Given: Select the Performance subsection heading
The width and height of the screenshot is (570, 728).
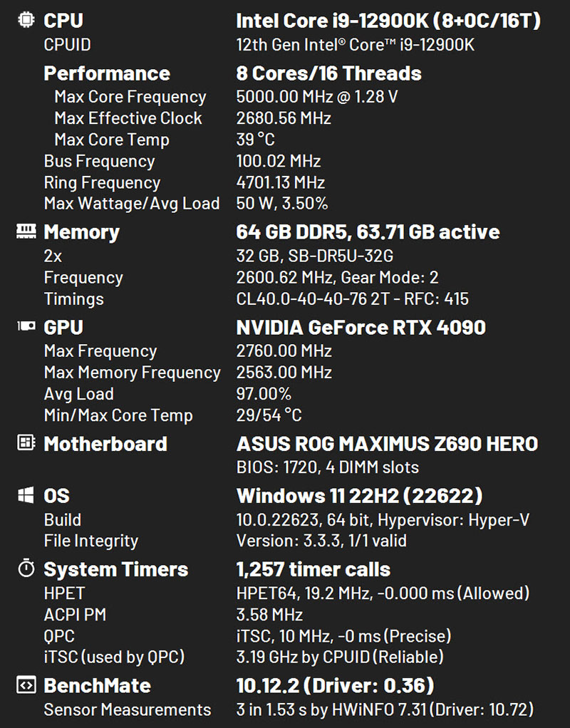Looking at the screenshot, I should (x=107, y=73).
